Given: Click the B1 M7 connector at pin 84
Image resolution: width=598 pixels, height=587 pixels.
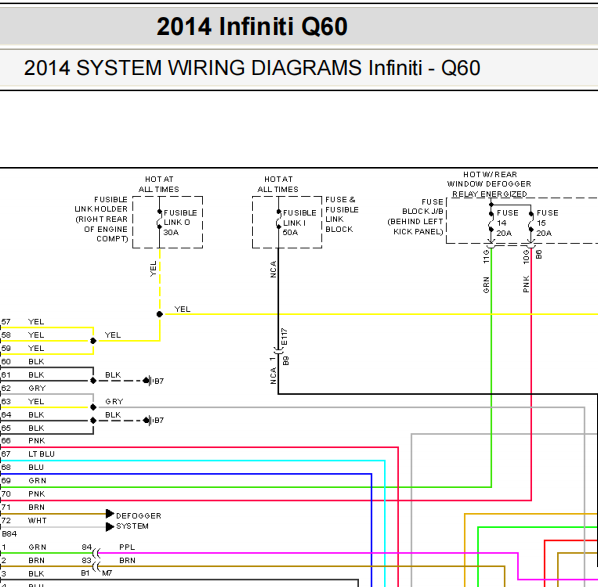Looking at the screenshot, I should [x=96, y=553].
